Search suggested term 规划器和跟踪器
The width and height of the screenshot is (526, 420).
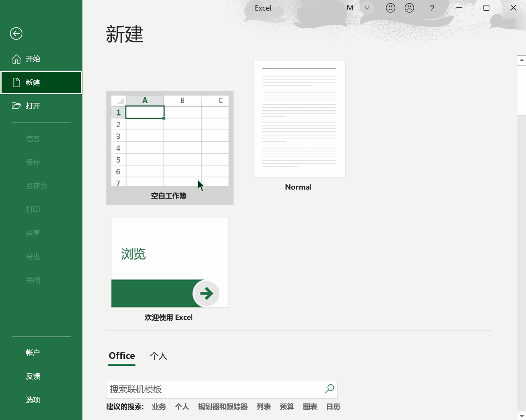point(223,407)
